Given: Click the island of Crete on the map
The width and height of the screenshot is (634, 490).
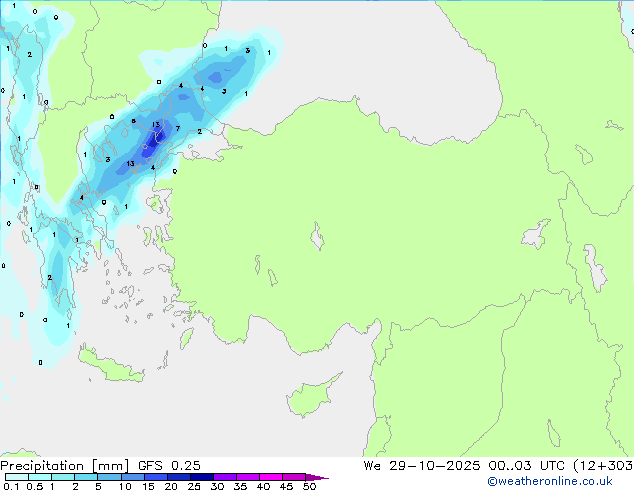Looking at the screenshot, I should [x=111, y=364].
